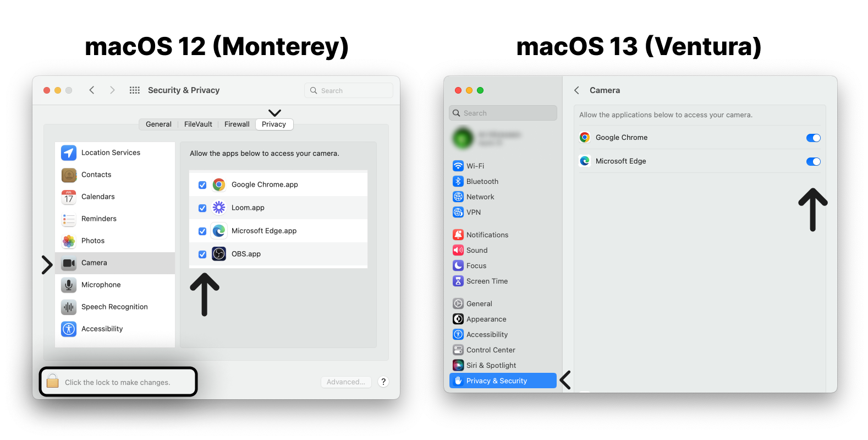Toggle Microsoft Edge camera access switch
Viewport: 868px width, 440px height.
pyautogui.click(x=813, y=161)
